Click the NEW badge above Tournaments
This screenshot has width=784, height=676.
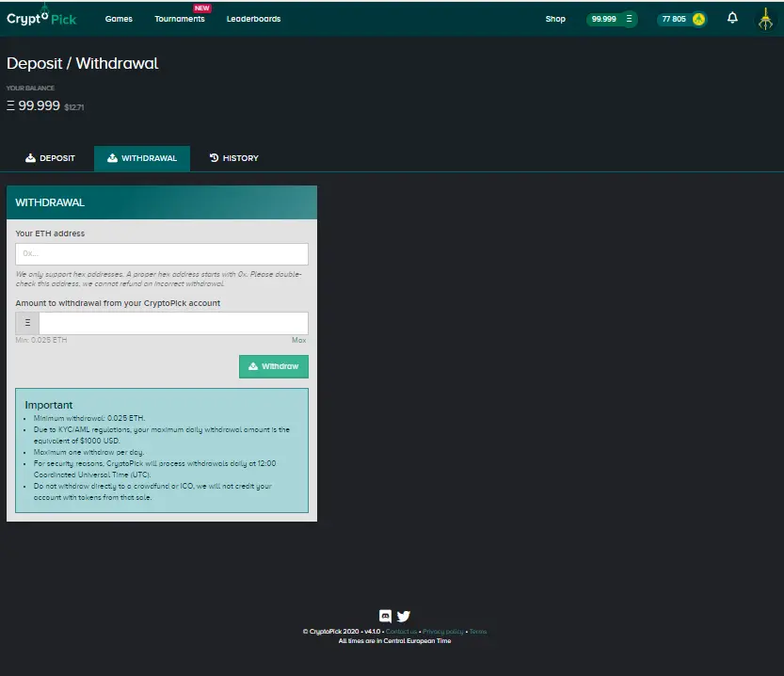pyautogui.click(x=201, y=8)
